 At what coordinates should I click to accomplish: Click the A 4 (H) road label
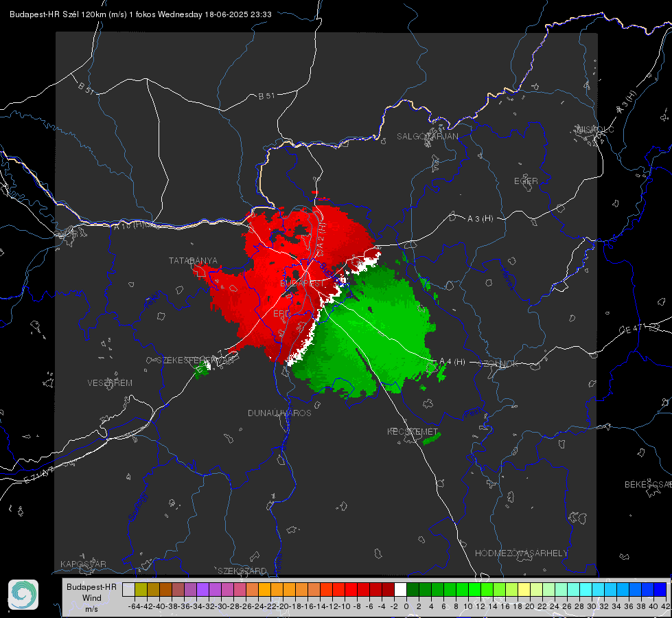(452, 362)
